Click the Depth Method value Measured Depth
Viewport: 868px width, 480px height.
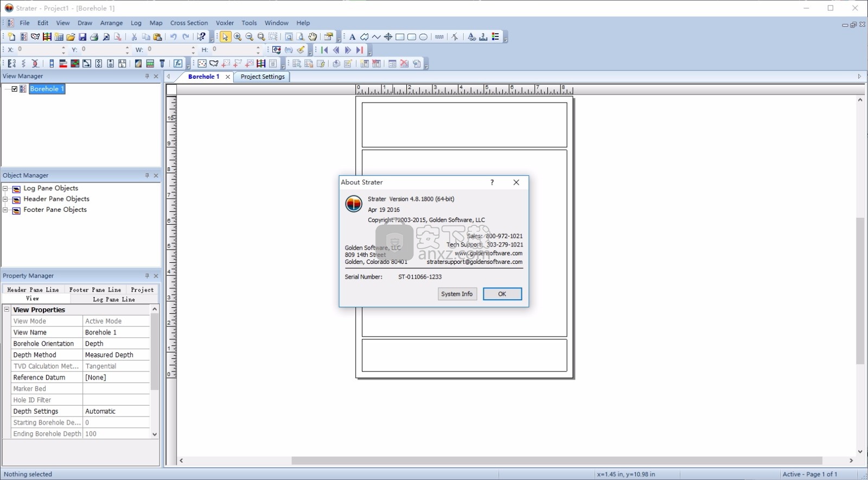tap(116, 355)
